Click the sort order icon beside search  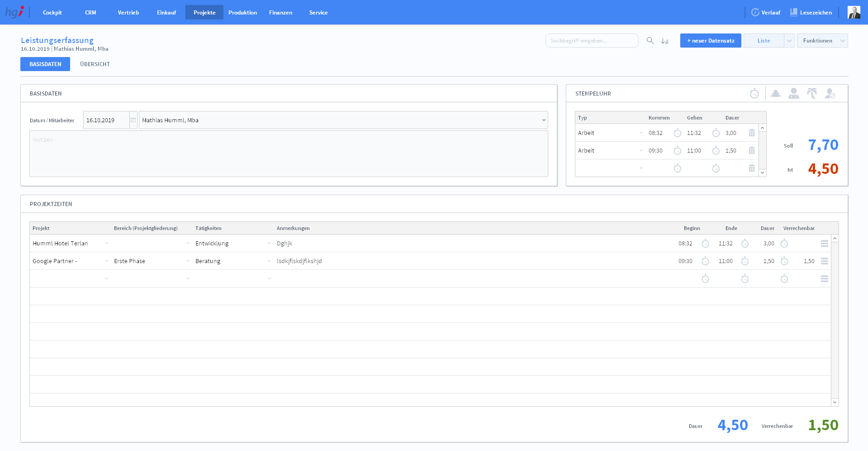pyautogui.click(x=664, y=41)
